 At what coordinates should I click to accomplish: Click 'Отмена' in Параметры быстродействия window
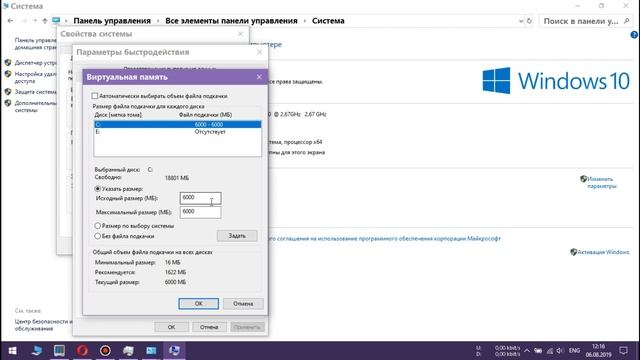(209, 327)
